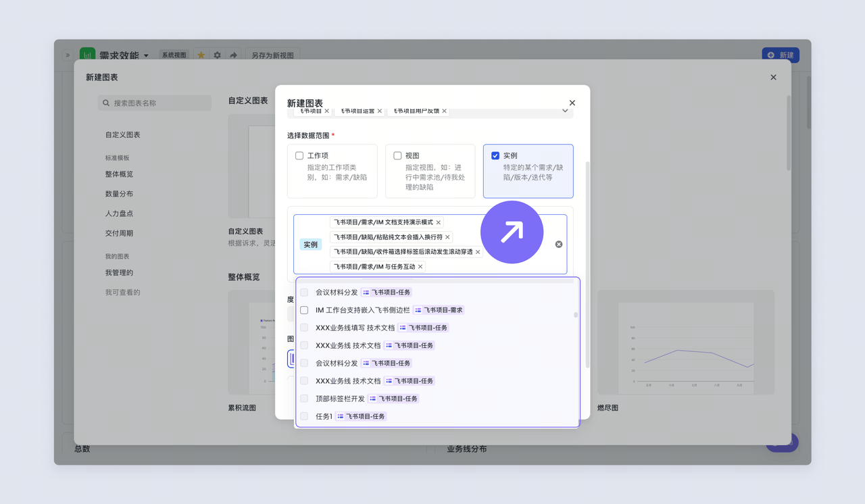Remove the IM 文档支持演示模式 tag
This screenshot has height=504, width=865.
pyautogui.click(x=439, y=222)
